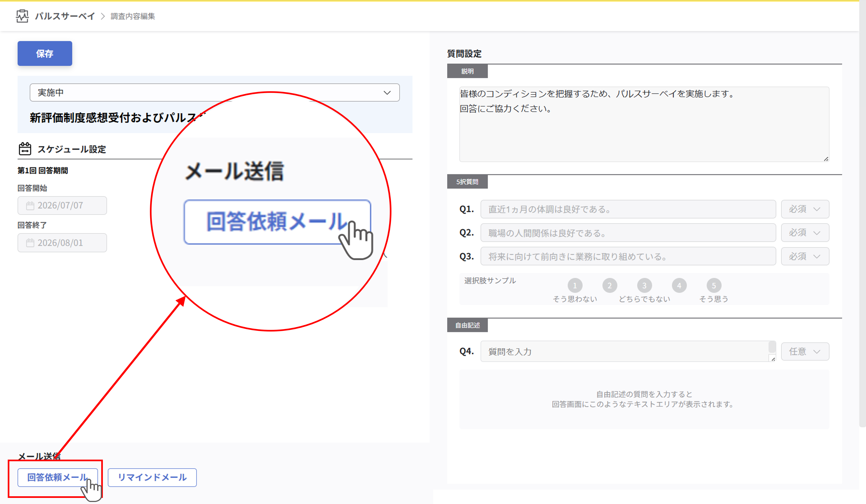Open the Q2 必須 dropdown
Image resolution: width=866 pixels, height=504 pixels.
coord(805,233)
